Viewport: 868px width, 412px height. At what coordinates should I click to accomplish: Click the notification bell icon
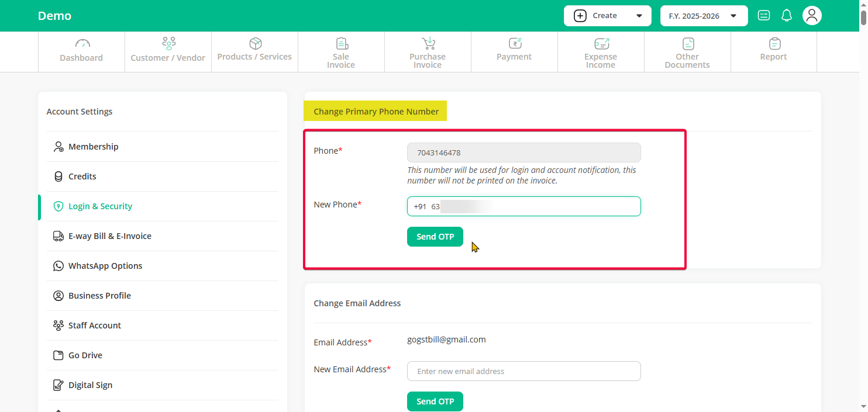coord(787,16)
